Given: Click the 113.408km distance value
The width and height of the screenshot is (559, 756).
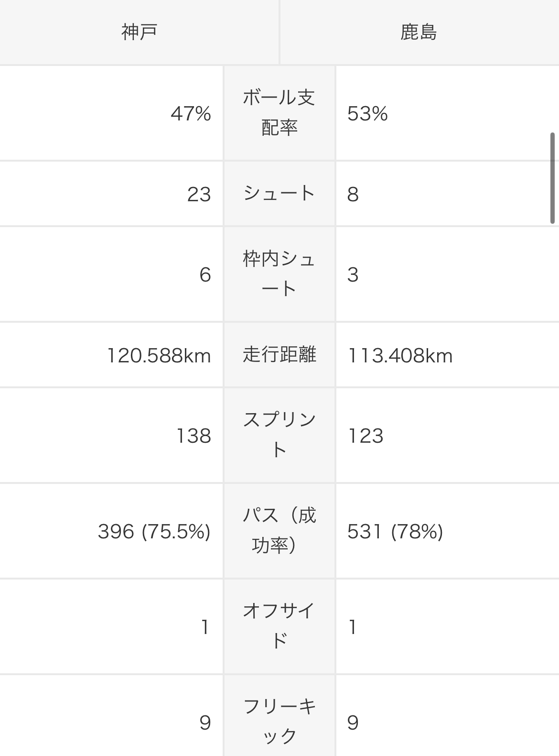Looking at the screenshot, I should 400,356.
